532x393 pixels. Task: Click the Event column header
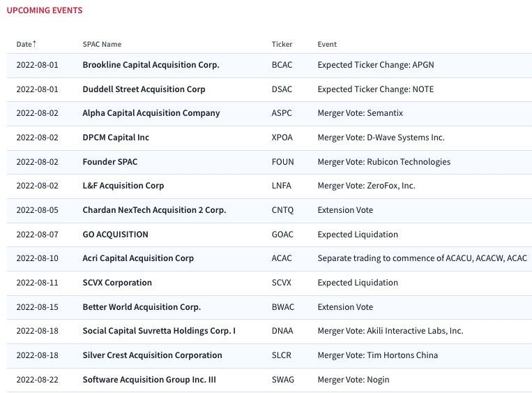[x=327, y=44]
